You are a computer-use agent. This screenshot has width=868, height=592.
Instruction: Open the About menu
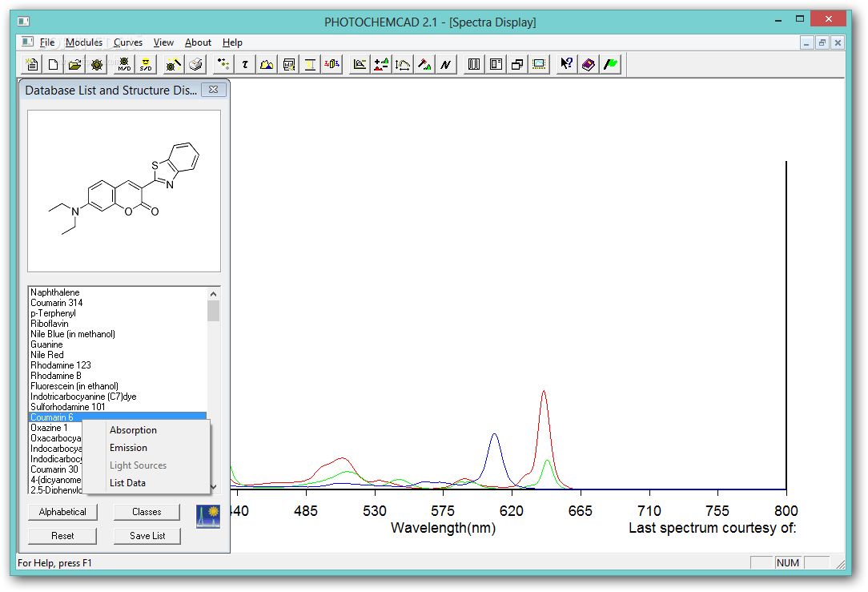(198, 42)
